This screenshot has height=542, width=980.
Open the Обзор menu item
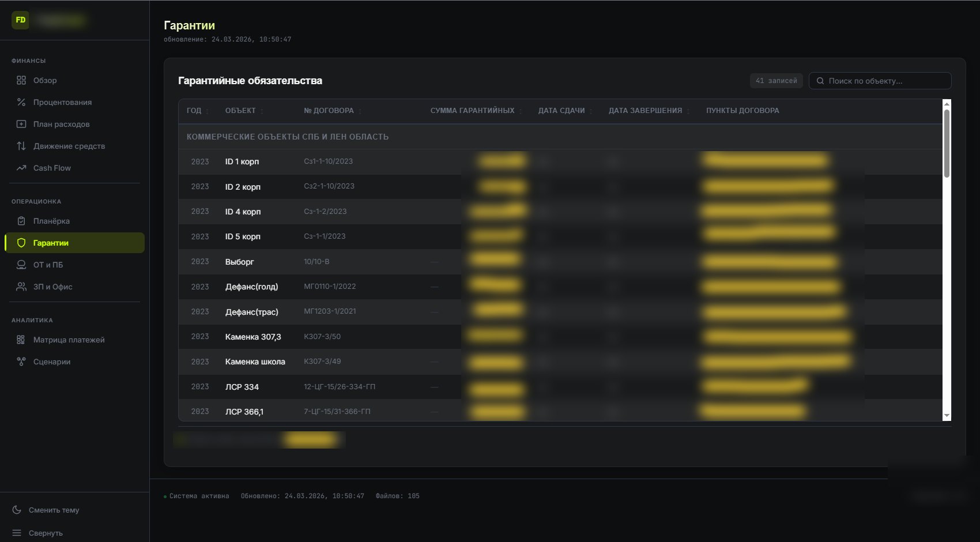[x=74, y=80]
